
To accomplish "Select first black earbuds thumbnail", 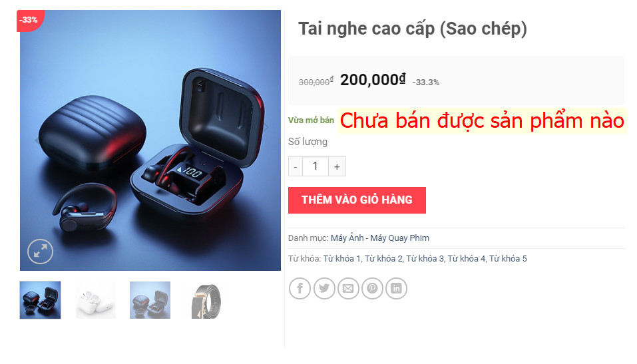I will click(x=40, y=300).
